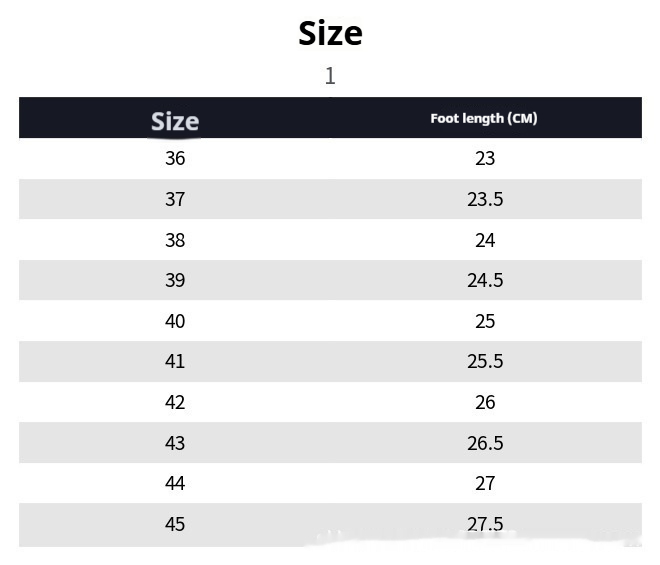Select the size 37 cell
This screenshot has width=660, height=565.
click(x=175, y=199)
